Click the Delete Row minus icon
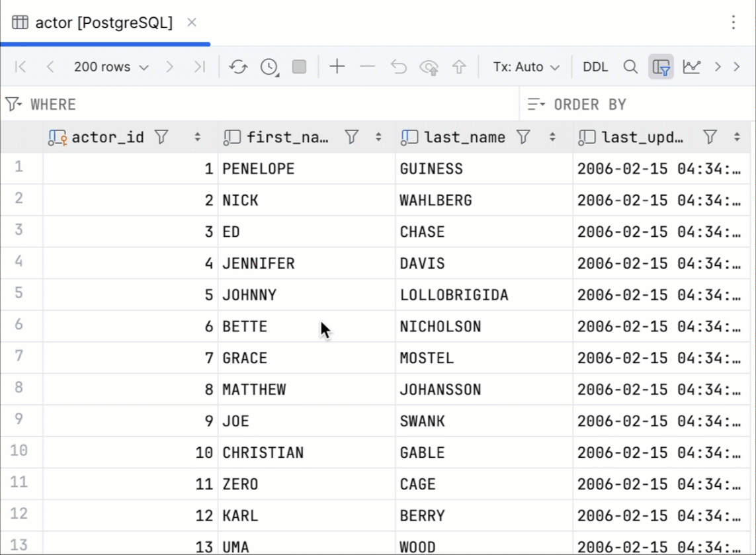Image resolution: width=756 pixels, height=555 pixels. coord(368,67)
